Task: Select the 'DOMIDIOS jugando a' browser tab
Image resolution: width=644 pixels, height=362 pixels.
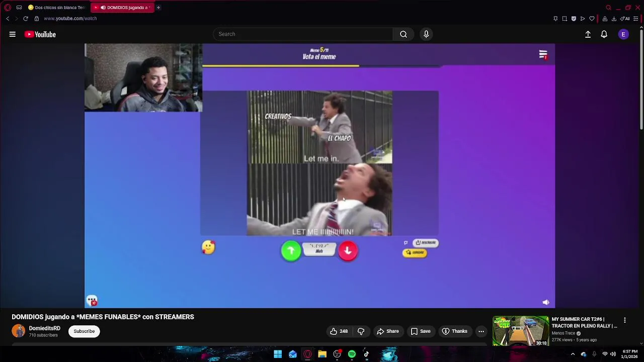Action: point(122,8)
